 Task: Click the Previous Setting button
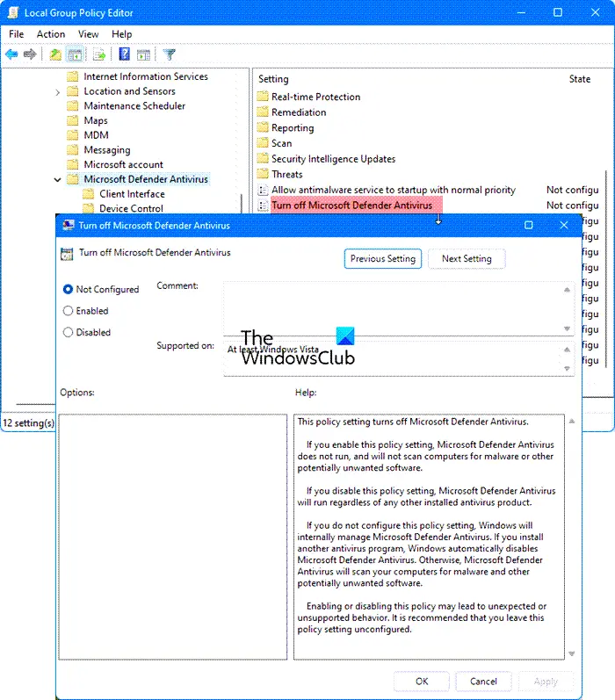383,258
